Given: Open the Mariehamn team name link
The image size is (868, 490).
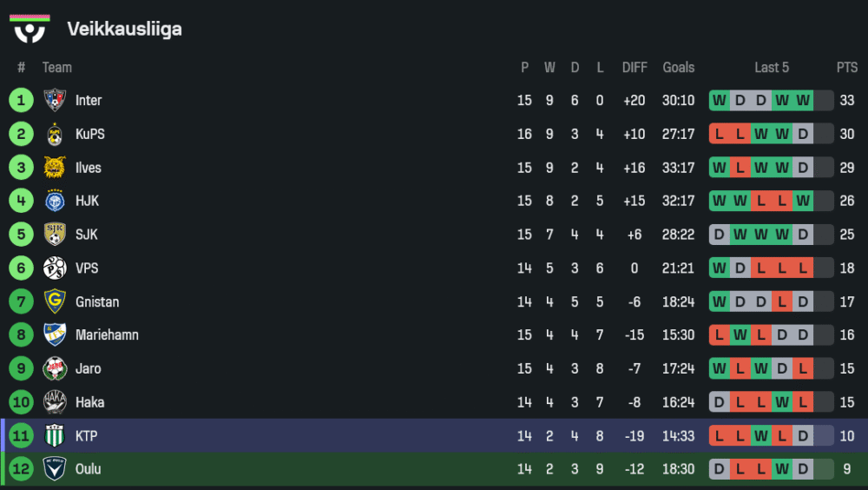Looking at the screenshot, I should pos(107,335).
